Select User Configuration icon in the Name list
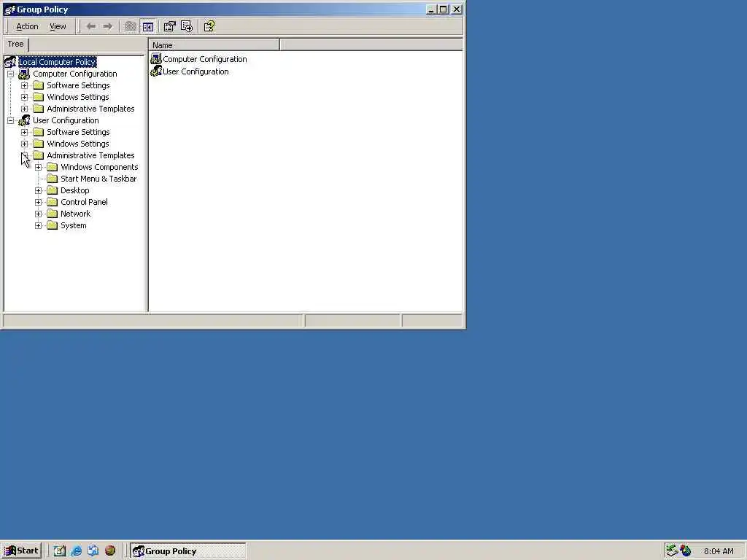 pyautogui.click(x=156, y=71)
